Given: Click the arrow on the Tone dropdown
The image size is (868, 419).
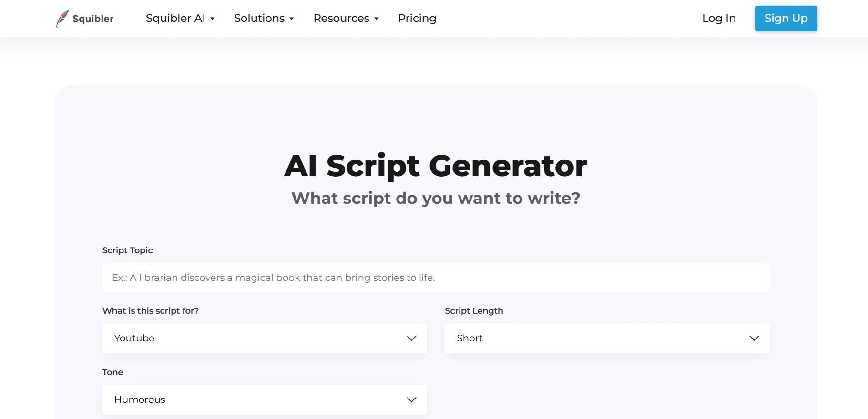Looking at the screenshot, I should (x=411, y=399).
